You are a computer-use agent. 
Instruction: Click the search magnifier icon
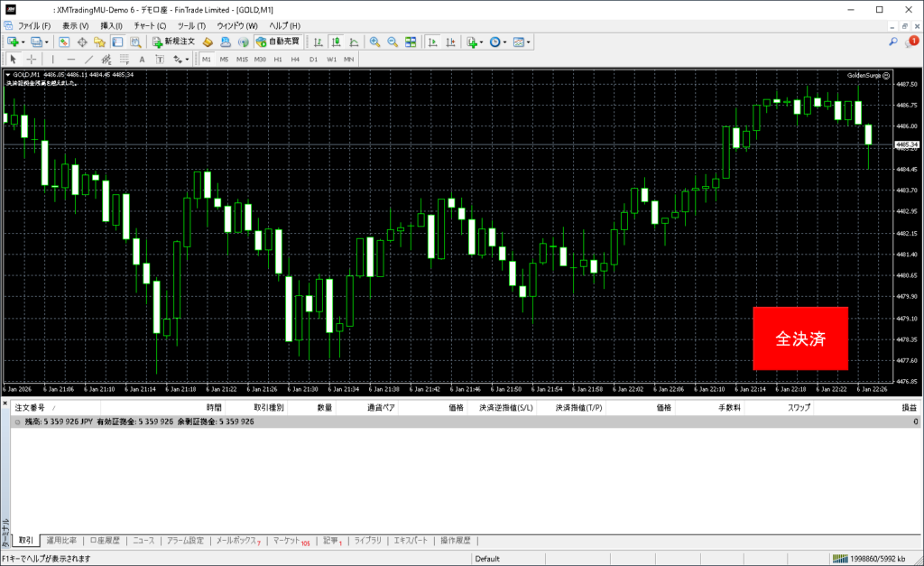(893, 42)
